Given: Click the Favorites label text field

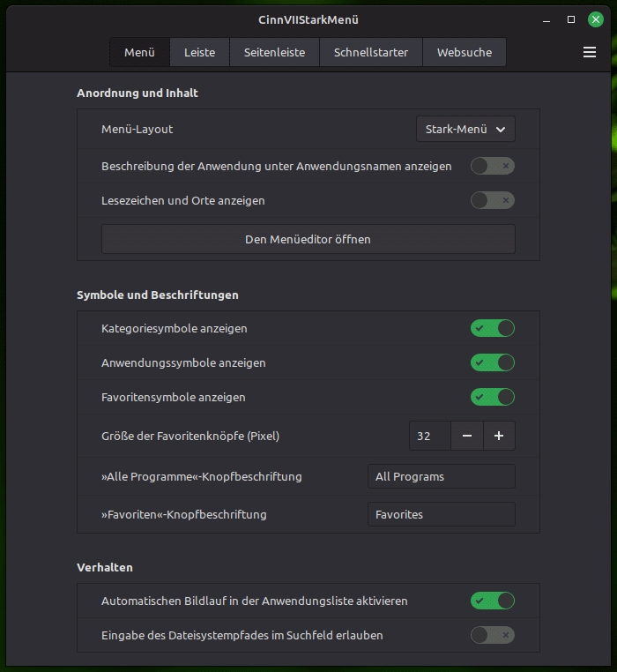Looking at the screenshot, I should (442, 514).
